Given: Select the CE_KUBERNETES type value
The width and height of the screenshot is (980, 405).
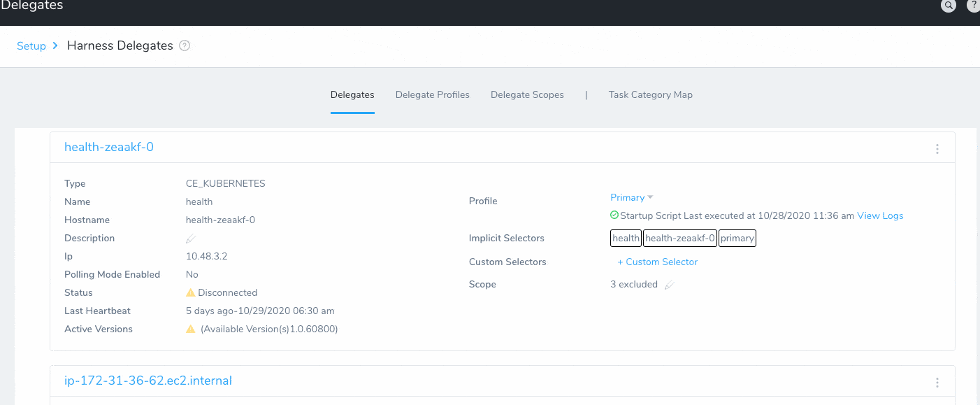Looking at the screenshot, I should [226, 183].
